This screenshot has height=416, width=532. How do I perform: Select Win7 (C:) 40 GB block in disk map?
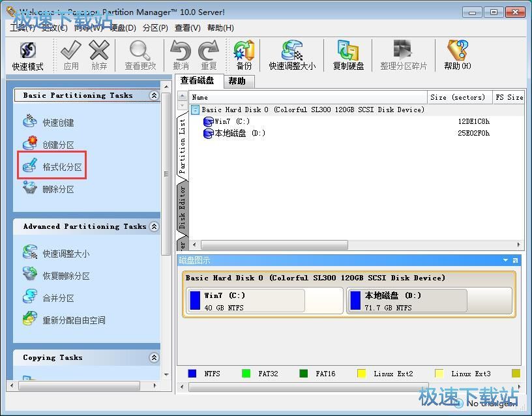[264, 301]
